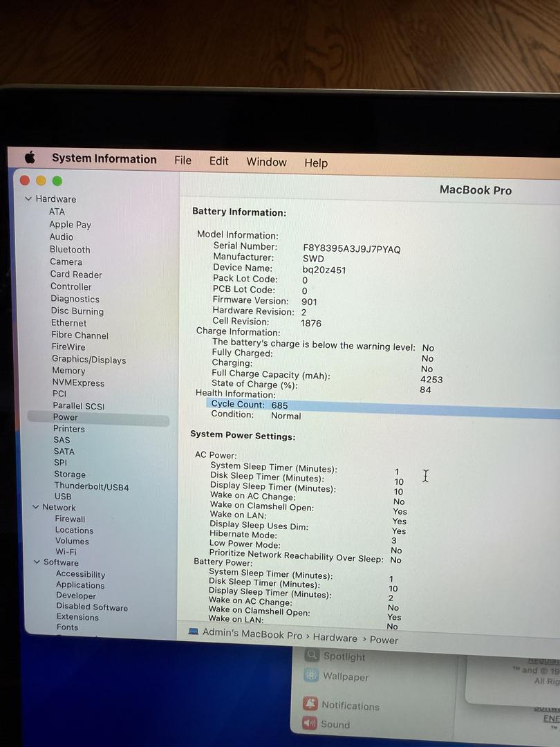Click the Device Name value bq20z451
Viewport: 560px width, 747px height.
click(x=324, y=270)
